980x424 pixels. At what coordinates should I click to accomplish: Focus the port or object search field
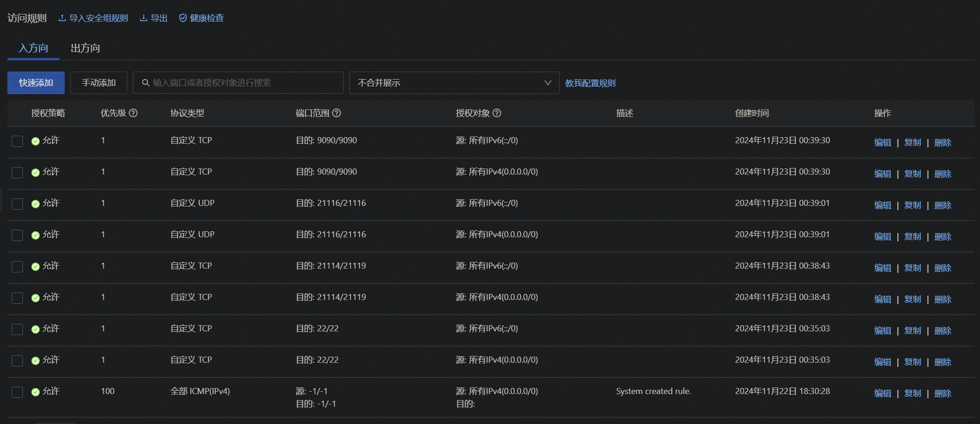click(243, 83)
